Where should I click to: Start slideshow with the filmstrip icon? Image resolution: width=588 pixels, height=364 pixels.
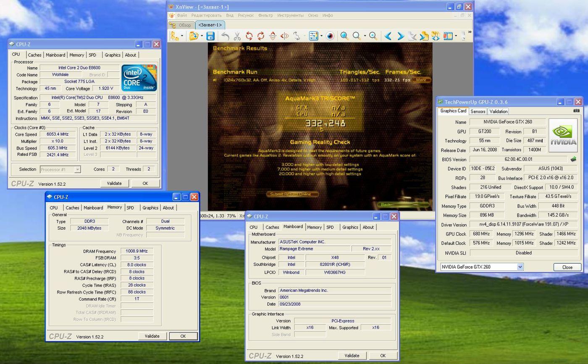click(x=448, y=36)
